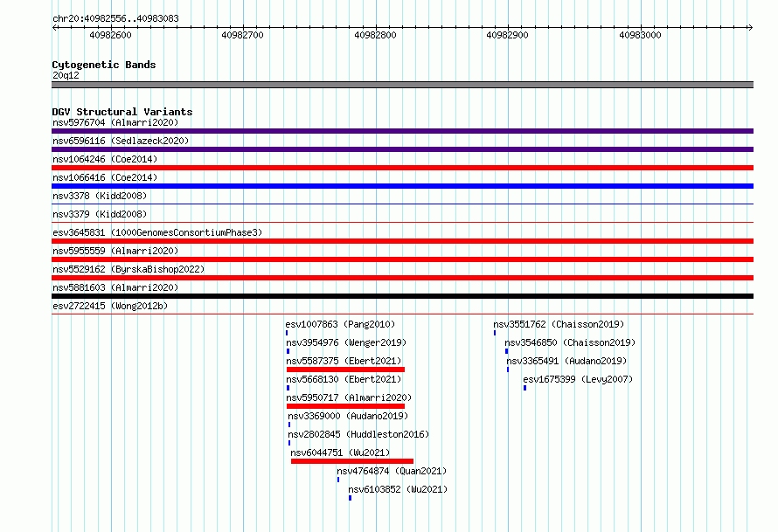Click the nsv5976704 (Almarri2020) variant label

[x=115, y=122]
